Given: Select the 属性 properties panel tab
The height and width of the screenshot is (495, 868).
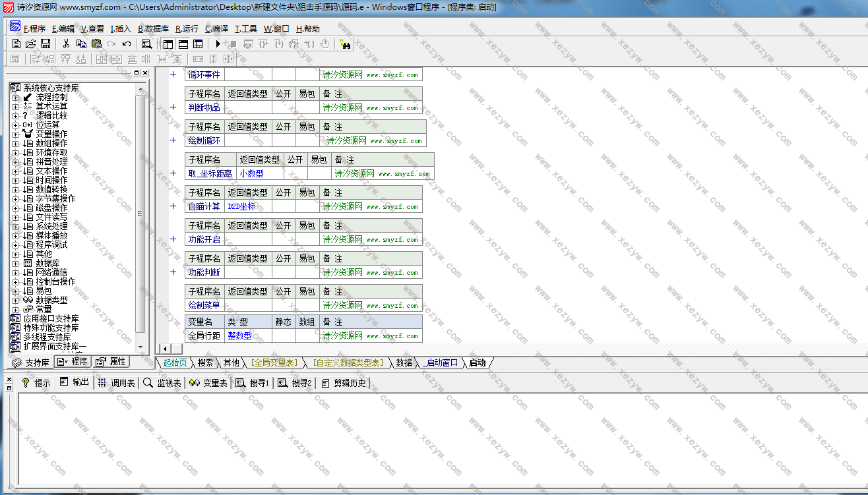Looking at the screenshot, I should pyautogui.click(x=111, y=362).
